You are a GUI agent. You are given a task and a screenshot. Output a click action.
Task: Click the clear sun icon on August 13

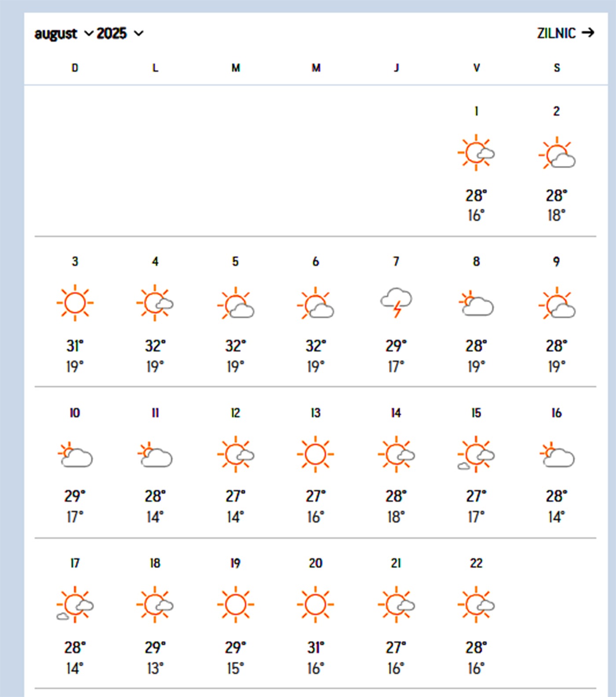(315, 454)
